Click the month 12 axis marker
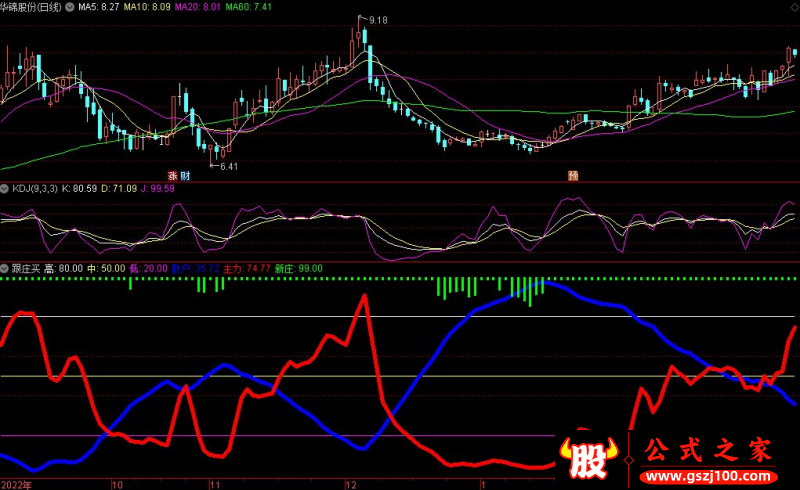800x490 pixels. coord(351,485)
